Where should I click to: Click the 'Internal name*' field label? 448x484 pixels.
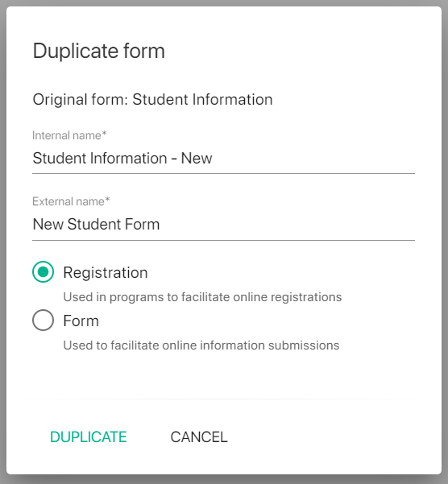tap(69, 135)
